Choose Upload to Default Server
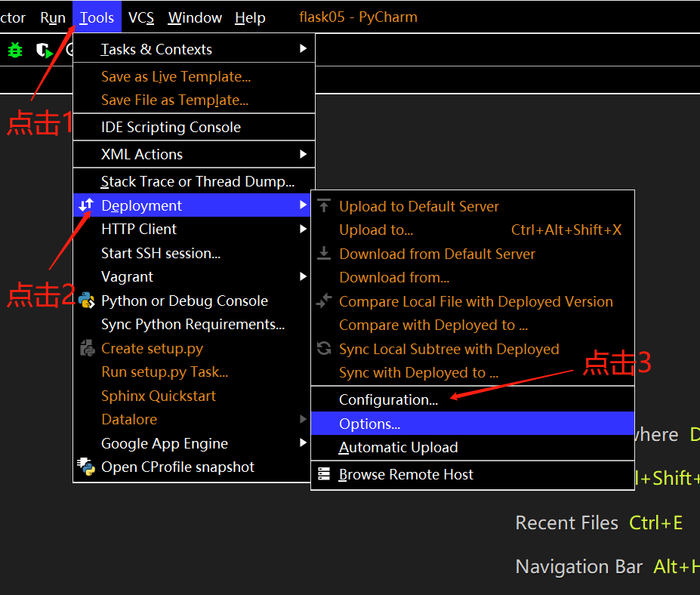Screen dimensions: 700x595 coord(472,206)
